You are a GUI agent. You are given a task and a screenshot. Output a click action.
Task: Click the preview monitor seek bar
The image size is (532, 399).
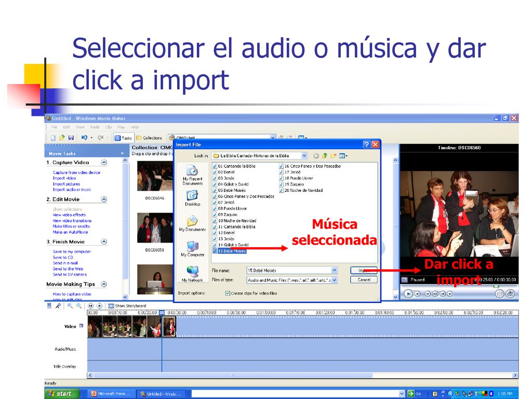click(459, 287)
